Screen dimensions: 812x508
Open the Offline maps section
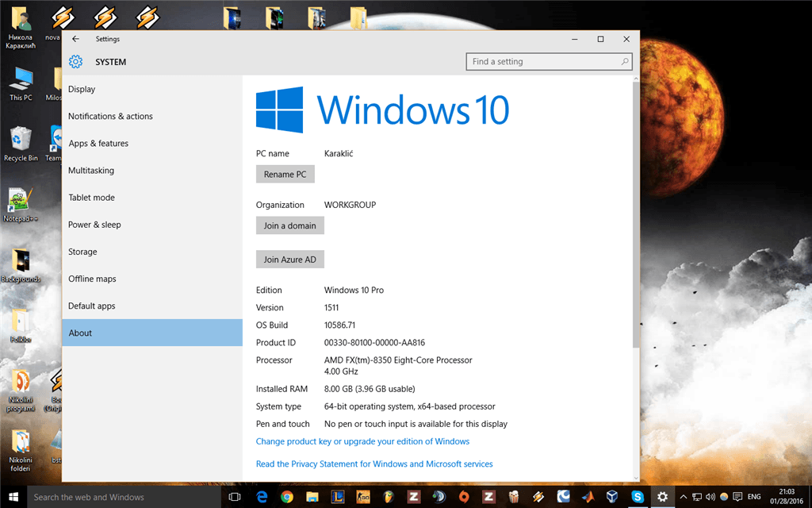click(151, 279)
